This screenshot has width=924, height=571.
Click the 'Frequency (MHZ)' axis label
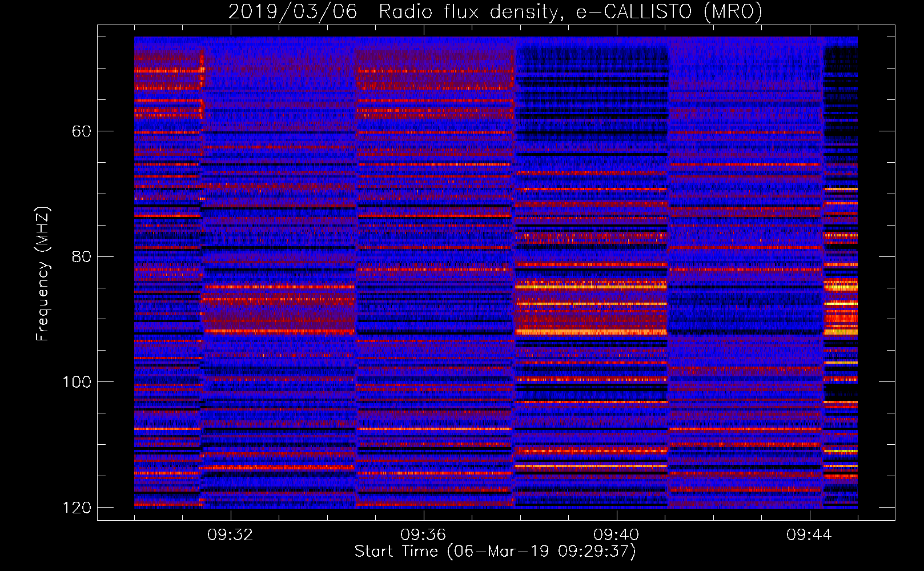pos(43,274)
